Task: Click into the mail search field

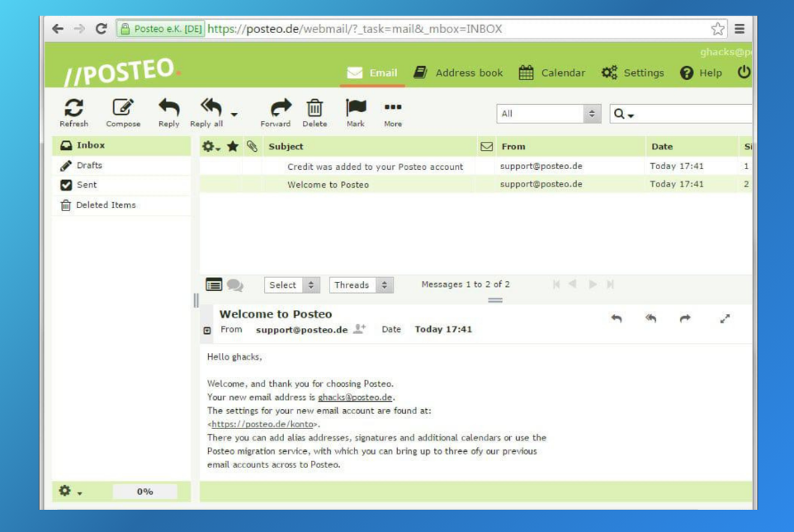Action: [694, 114]
